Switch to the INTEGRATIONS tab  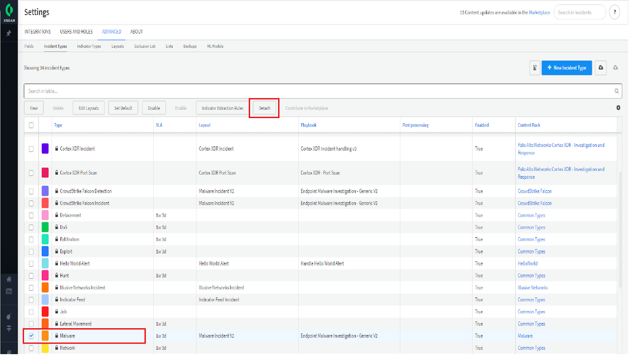[37, 32]
